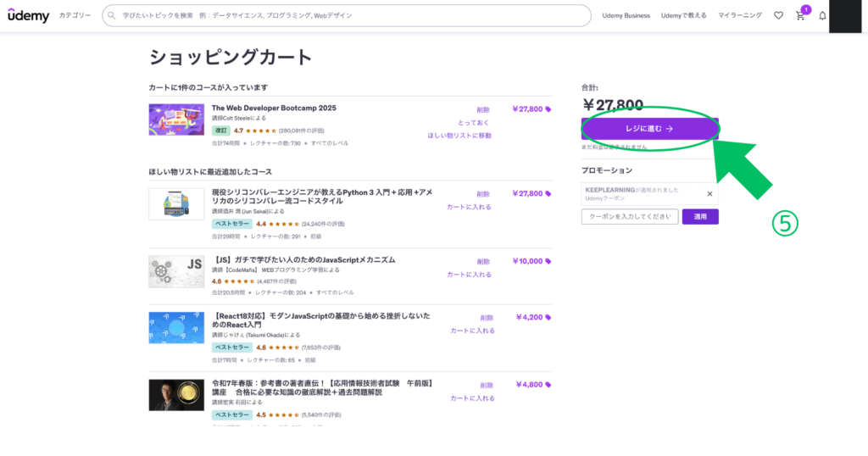Click price tag icon for Web Developer Bootcamp
This screenshot has width=868, height=456.
click(x=548, y=109)
